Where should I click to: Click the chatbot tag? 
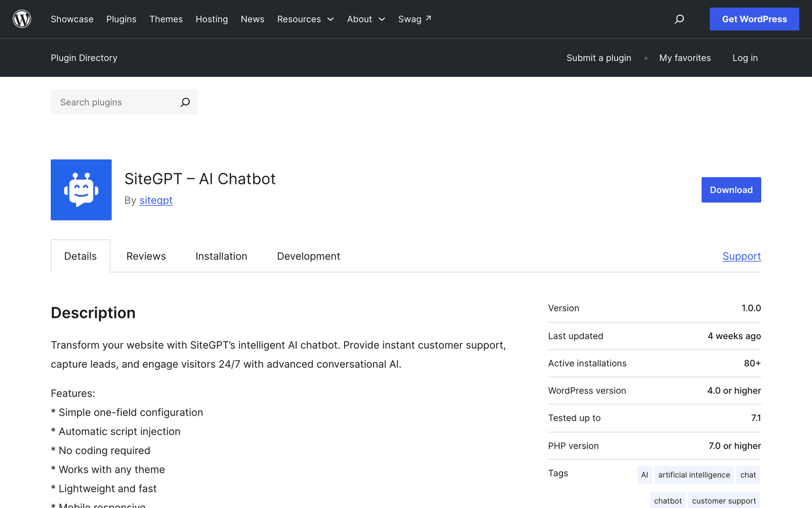(x=668, y=500)
